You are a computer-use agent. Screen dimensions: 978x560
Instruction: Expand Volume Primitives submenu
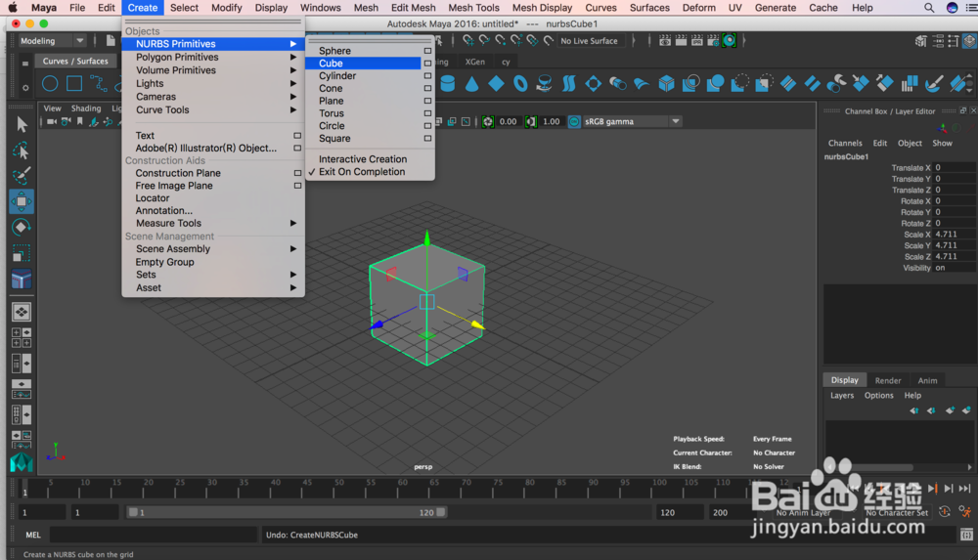(x=213, y=69)
